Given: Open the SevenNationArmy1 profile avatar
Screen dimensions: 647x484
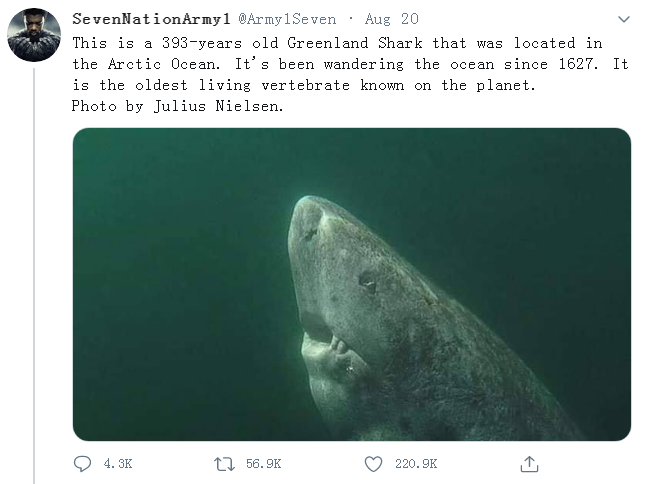Looking at the screenshot, I should pos(34,35).
